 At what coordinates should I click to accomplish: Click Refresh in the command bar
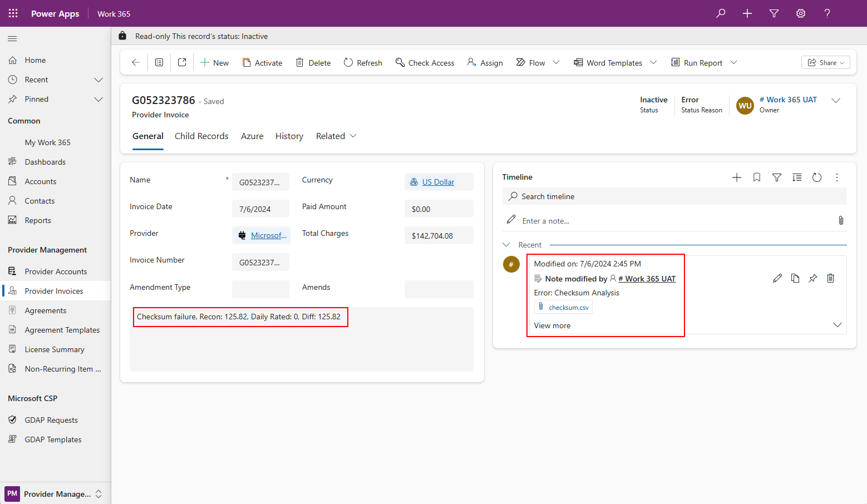click(x=363, y=63)
